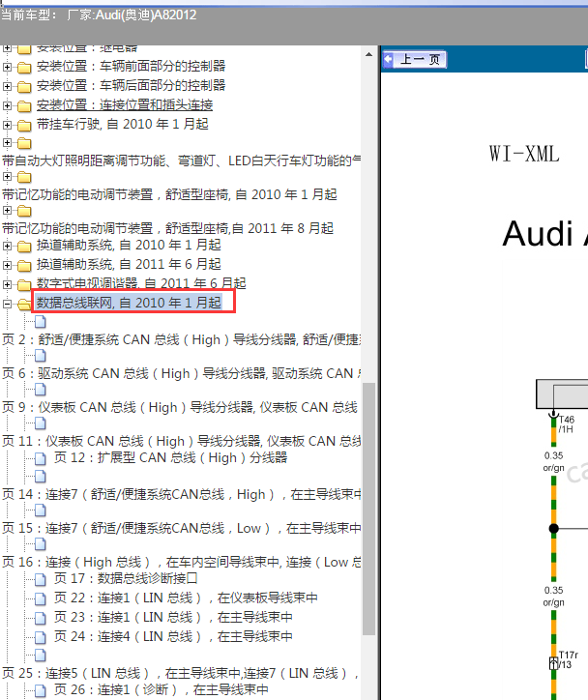Select 换道辅助系统, 自 2011 年 6 月起 item
Image resolution: width=588 pixels, height=700 pixels.
pyautogui.click(x=129, y=264)
